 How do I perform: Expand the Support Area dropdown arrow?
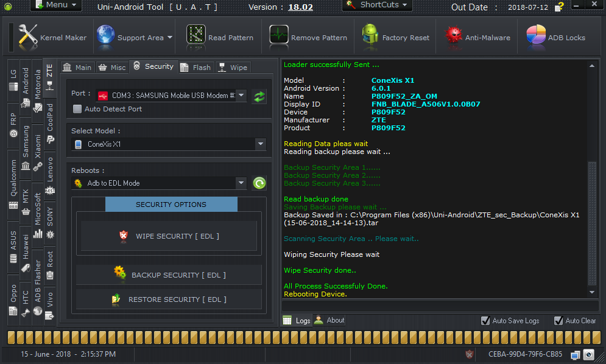pyautogui.click(x=170, y=38)
